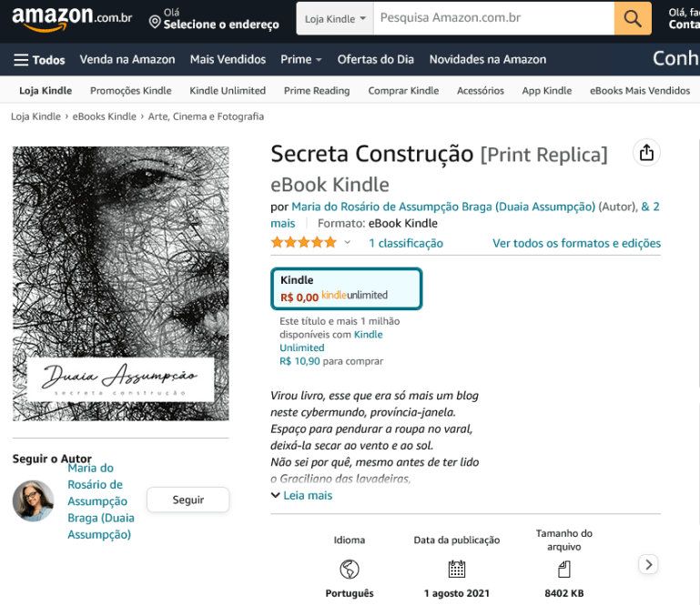Click the next arrow in details carousel

648,565
